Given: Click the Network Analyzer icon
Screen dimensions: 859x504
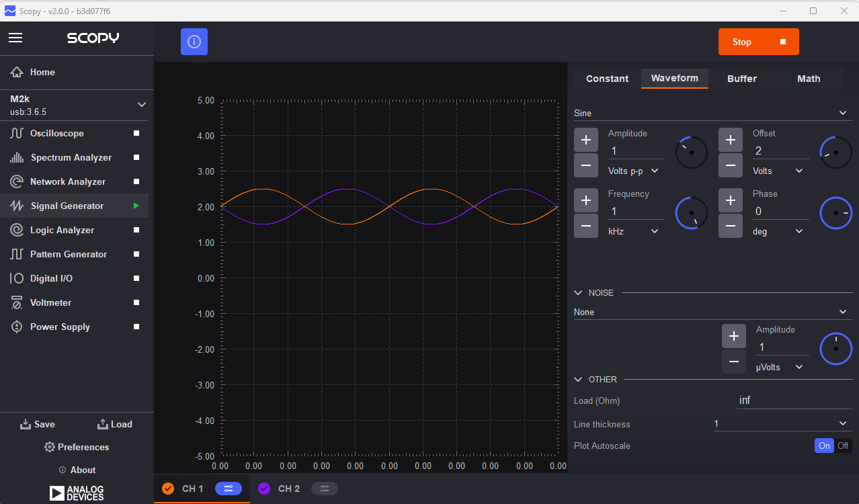Looking at the screenshot, I should [17, 181].
